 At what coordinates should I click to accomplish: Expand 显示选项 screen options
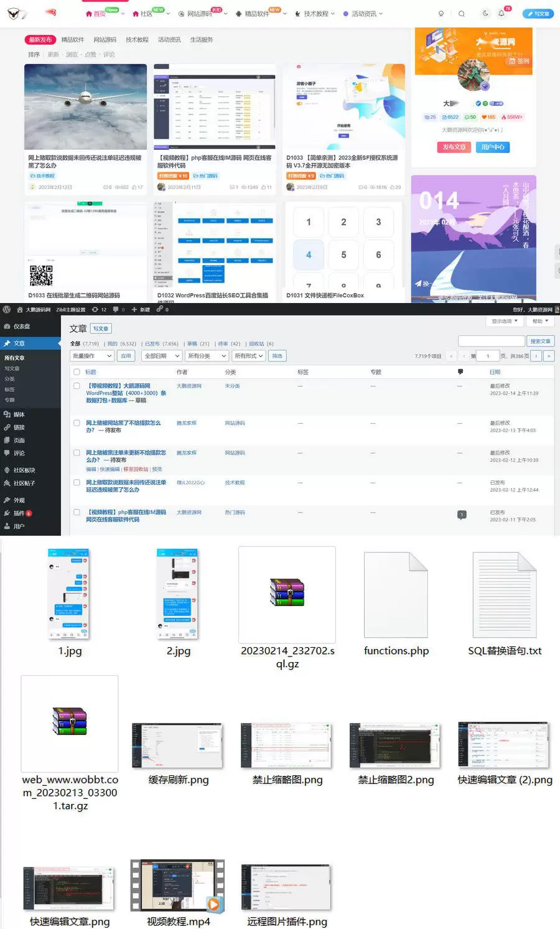point(504,321)
